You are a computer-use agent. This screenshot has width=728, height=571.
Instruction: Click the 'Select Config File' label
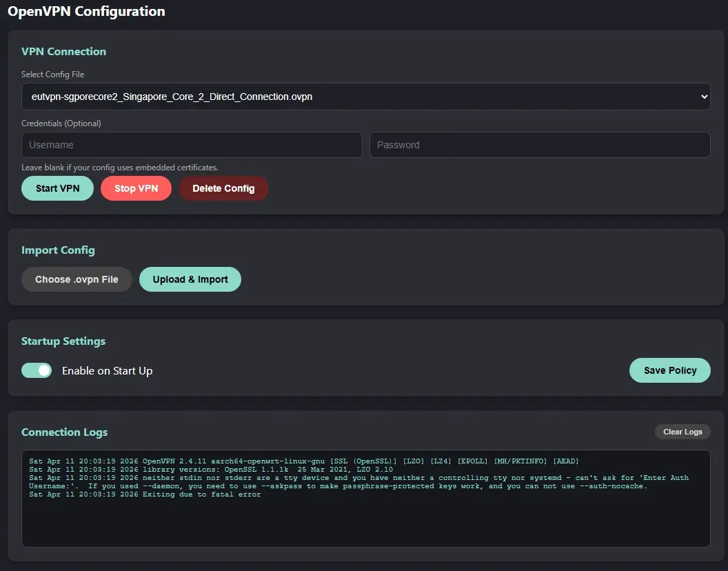click(x=53, y=74)
